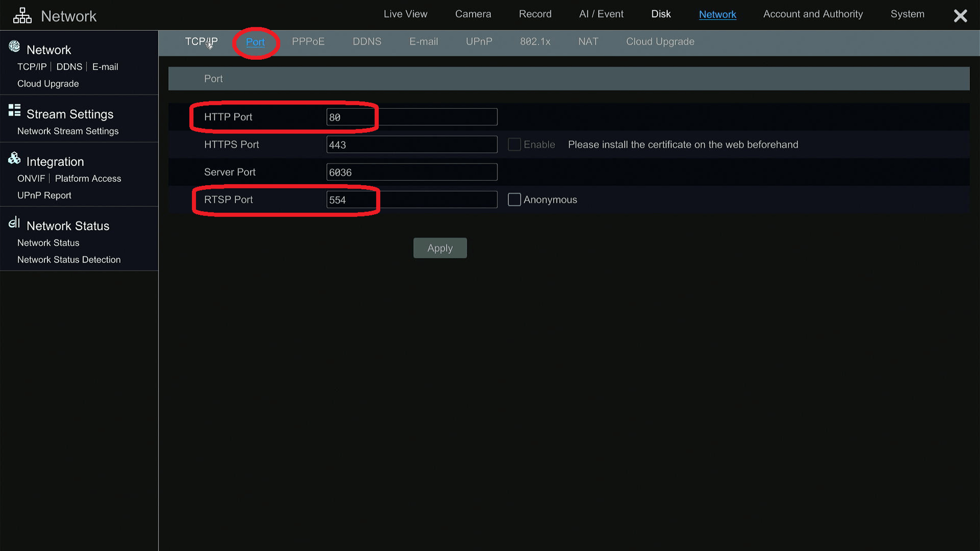The width and height of the screenshot is (980, 551).
Task: Navigate to the Disk section
Action: [x=661, y=14]
